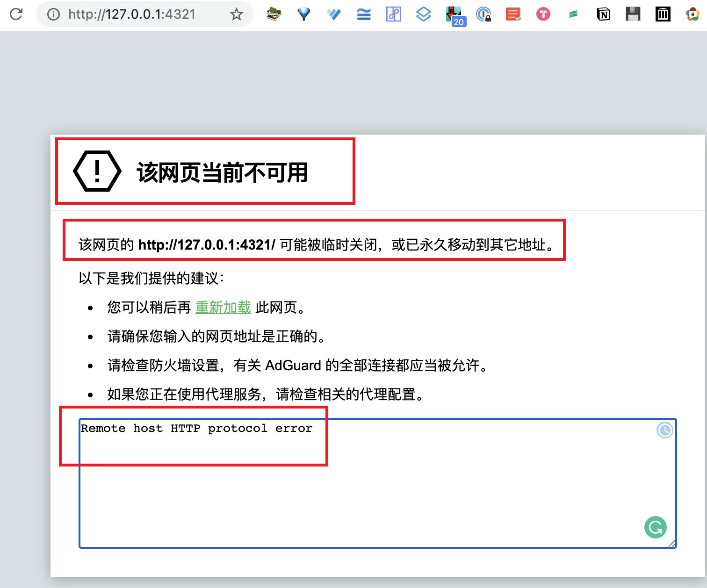Click the pink circular T extension icon
Viewport: 707px width, 588px height.
[x=543, y=14]
